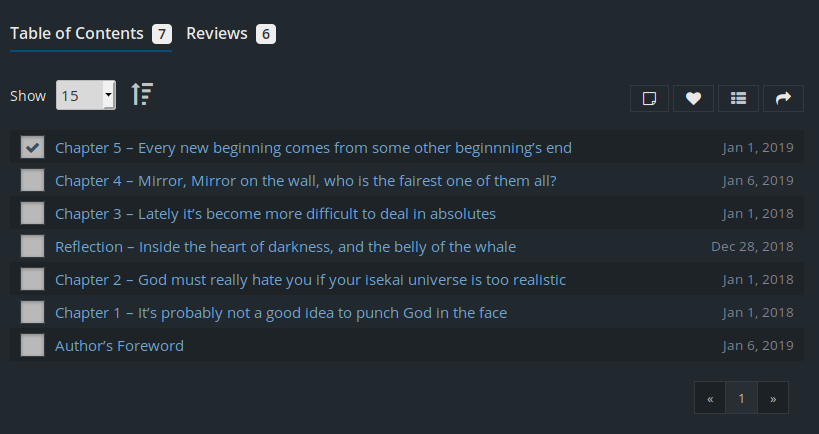This screenshot has height=434, width=819.
Task: Open Chapter 3 – Lately it's become more difficult
Action: pyautogui.click(x=275, y=214)
